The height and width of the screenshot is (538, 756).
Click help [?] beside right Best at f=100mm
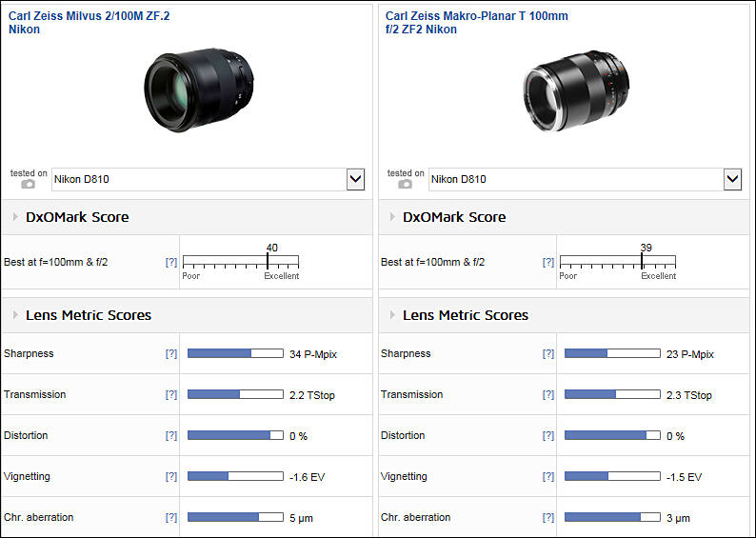coord(548,262)
